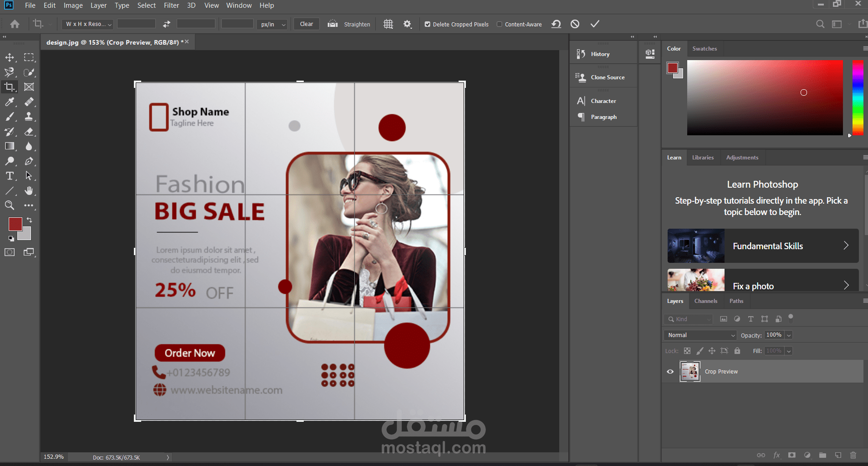This screenshot has width=868, height=466.
Task: Open the Image menu
Action: (x=73, y=5)
